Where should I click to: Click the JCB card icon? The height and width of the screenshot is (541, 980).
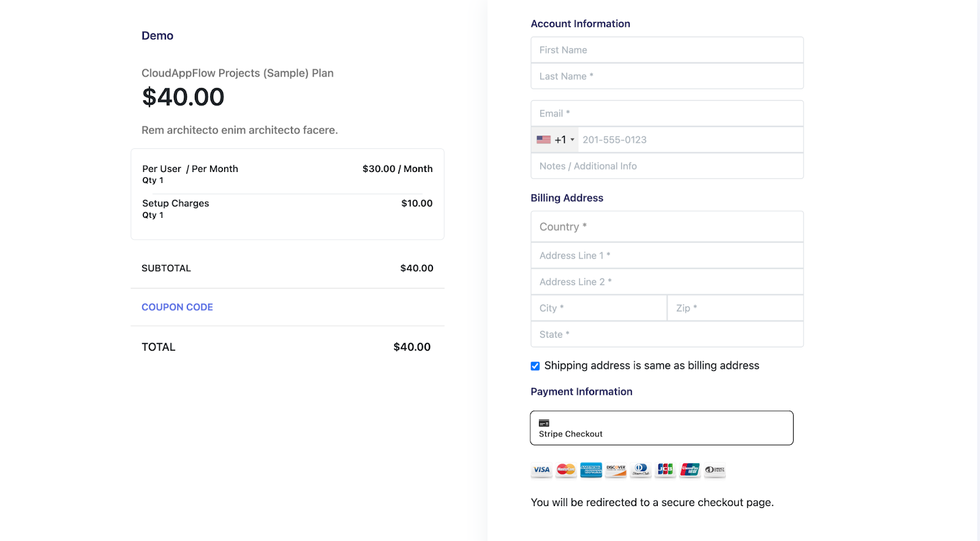click(x=665, y=470)
